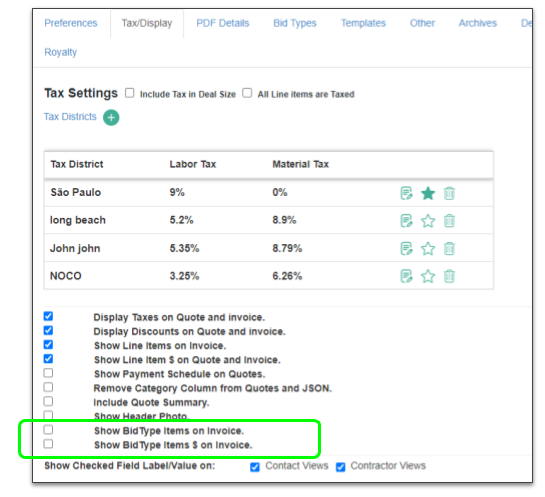
Task: Switch to the PDF Details tab
Action: point(223,23)
